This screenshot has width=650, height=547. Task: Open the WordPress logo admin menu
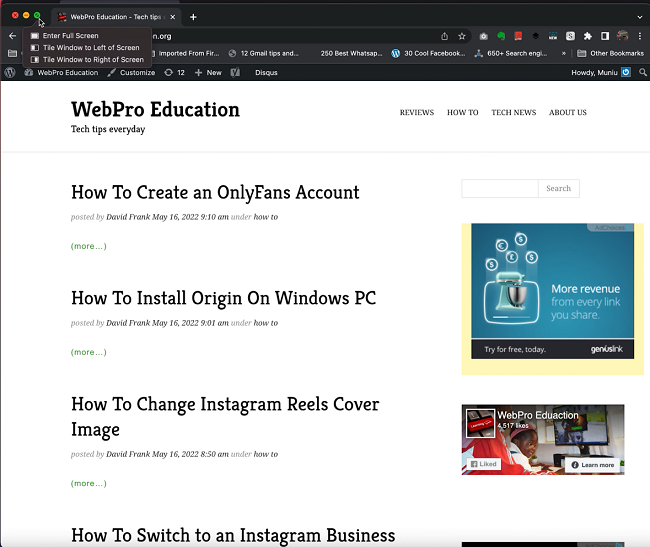click(10, 73)
